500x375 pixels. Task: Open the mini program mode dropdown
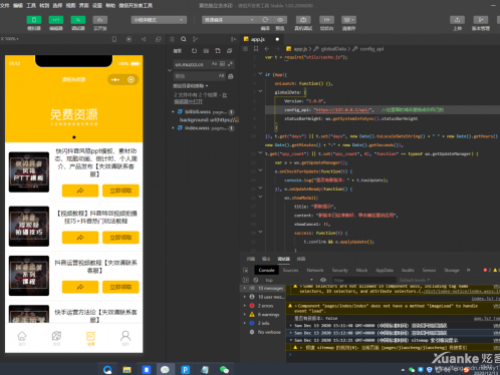(159, 20)
